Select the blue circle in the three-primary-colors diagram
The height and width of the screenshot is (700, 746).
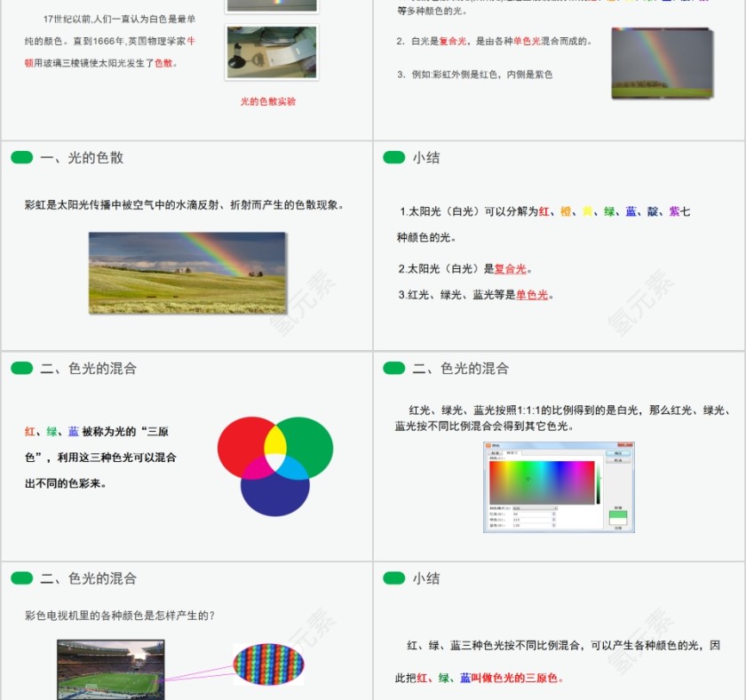[275, 499]
